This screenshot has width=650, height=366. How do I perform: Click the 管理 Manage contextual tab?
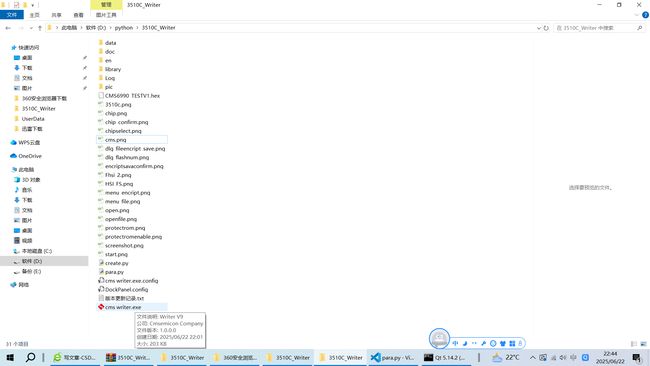(x=106, y=5)
